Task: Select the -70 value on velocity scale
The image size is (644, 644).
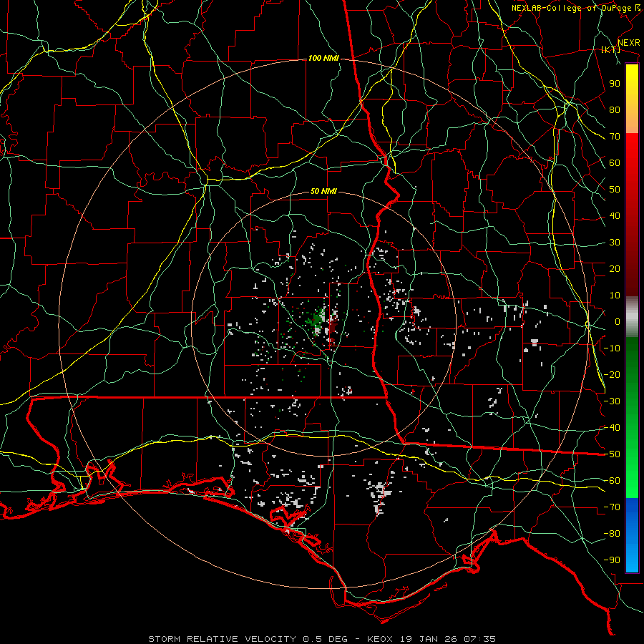Action: (x=612, y=507)
